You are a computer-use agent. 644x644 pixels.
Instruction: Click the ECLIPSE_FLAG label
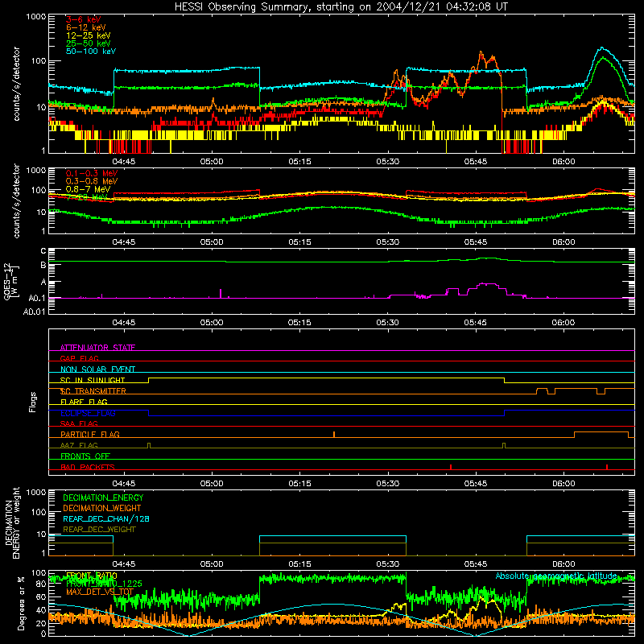pos(88,413)
